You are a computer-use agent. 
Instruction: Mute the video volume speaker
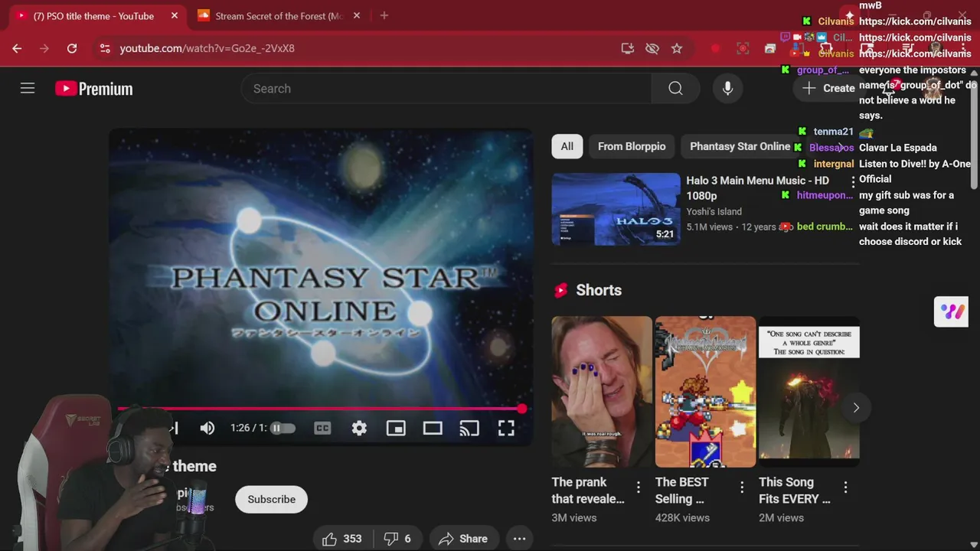coord(207,429)
